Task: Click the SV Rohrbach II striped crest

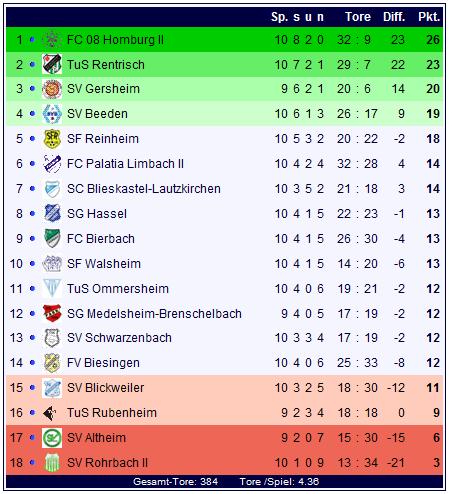Action: pos(52,463)
